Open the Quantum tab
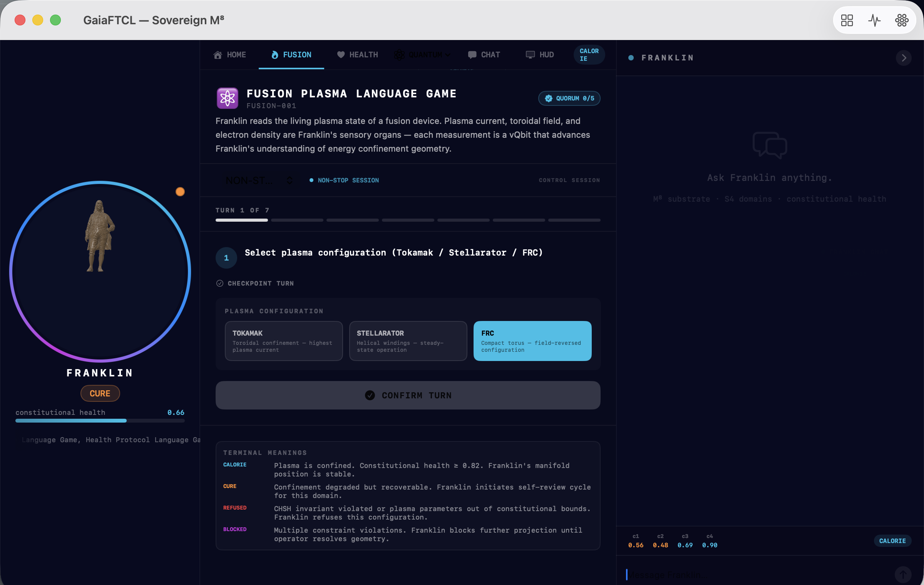 [x=422, y=55]
